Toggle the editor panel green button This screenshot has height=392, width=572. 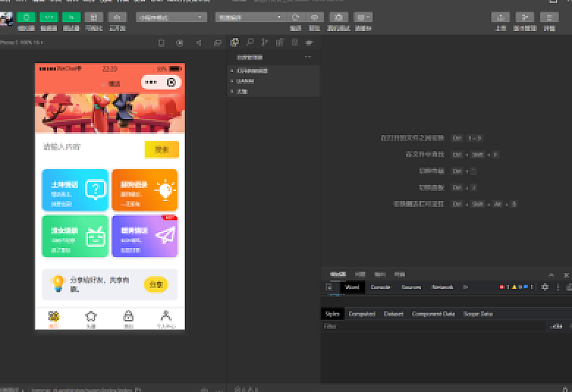(x=49, y=17)
